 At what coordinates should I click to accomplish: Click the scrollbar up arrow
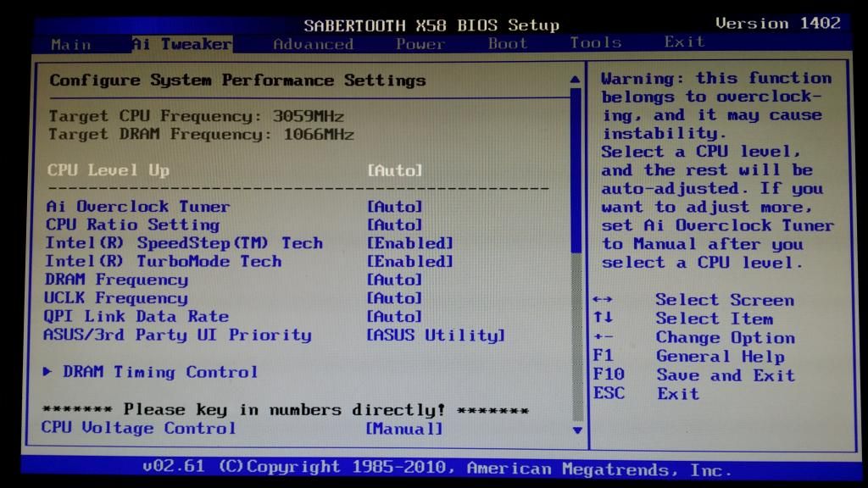click(576, 80)
